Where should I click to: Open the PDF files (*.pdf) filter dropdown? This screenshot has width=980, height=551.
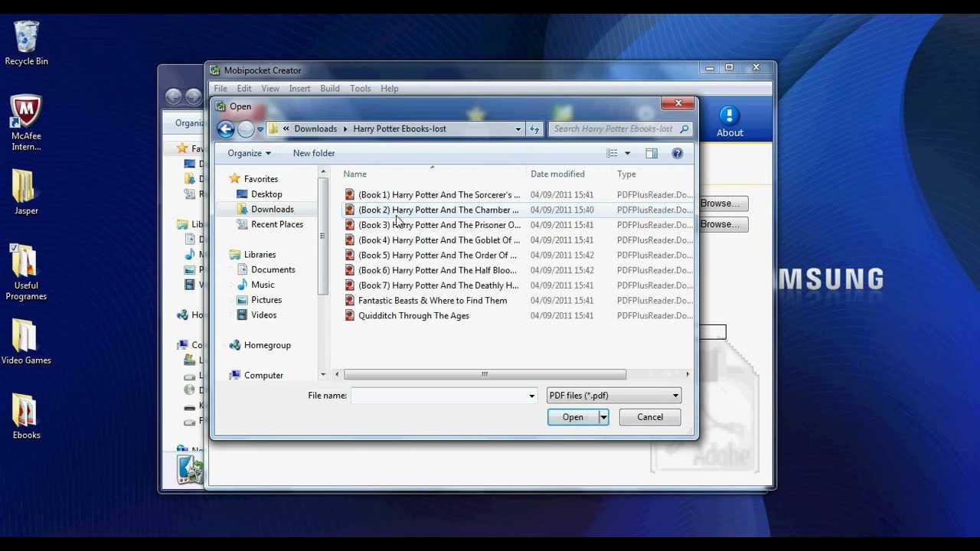614,396
